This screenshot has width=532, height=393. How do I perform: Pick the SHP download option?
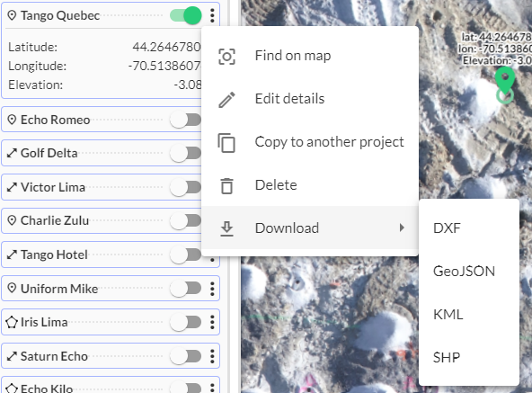click(x=447, y=358)
